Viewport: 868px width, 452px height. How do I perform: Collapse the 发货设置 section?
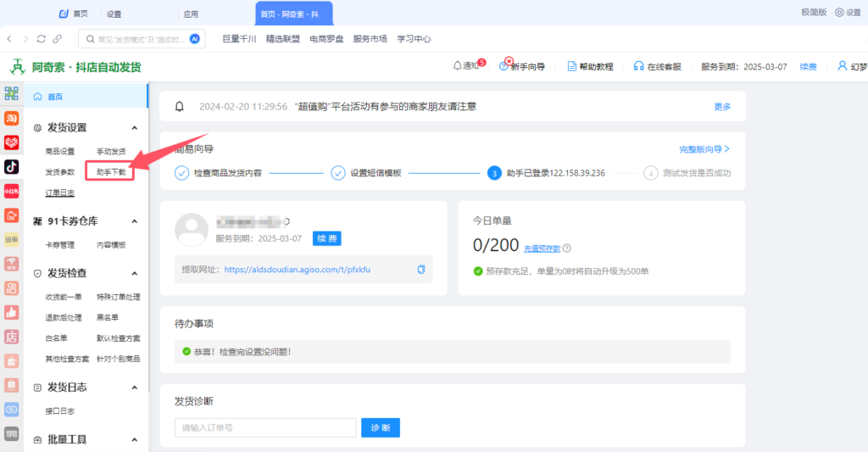(135, 128)
